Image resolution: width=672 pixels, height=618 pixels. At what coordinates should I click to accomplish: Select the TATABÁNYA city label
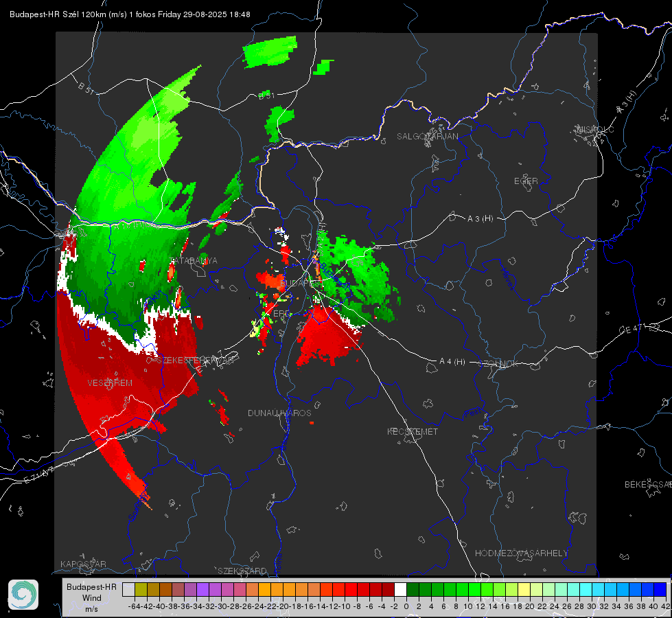pos(194,260)
